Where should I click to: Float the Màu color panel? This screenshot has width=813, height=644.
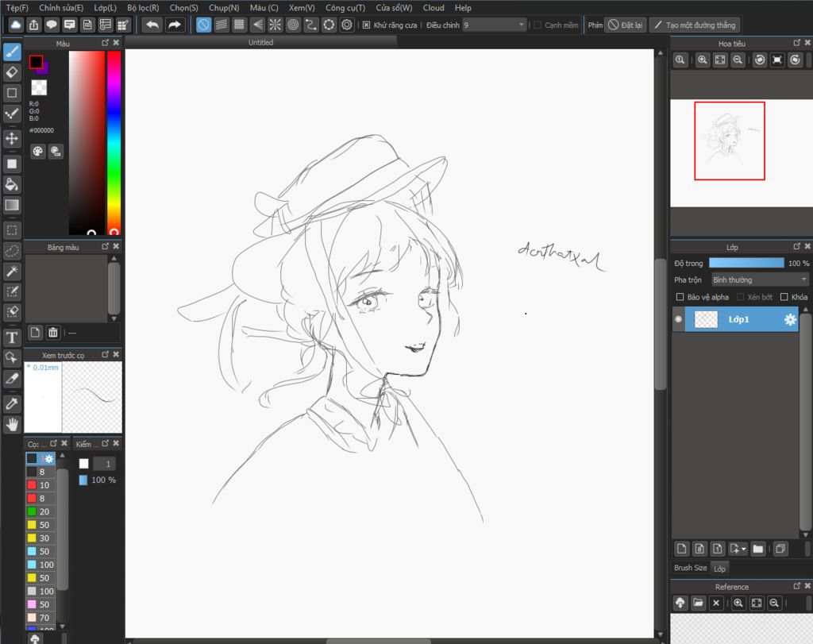[x=106, y=43]
